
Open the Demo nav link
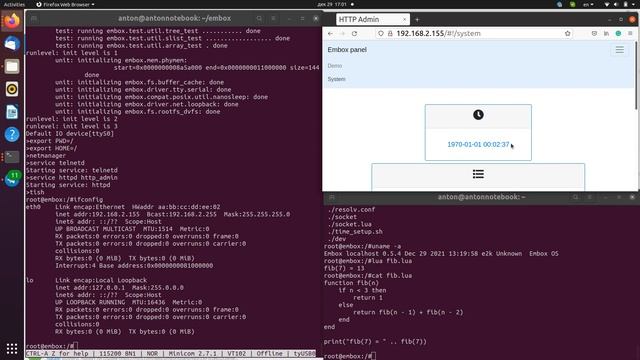pos(335,66)
